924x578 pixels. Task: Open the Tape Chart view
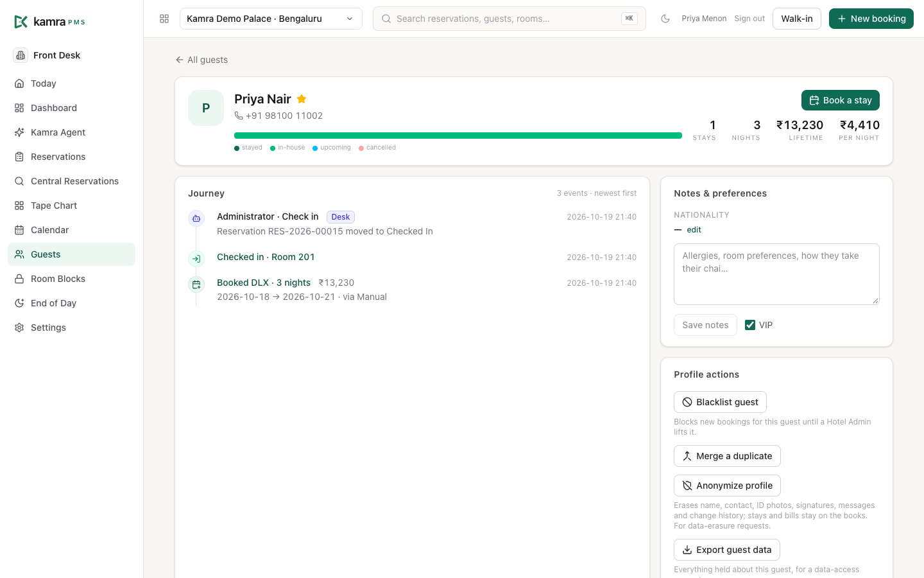pos(71,206)
